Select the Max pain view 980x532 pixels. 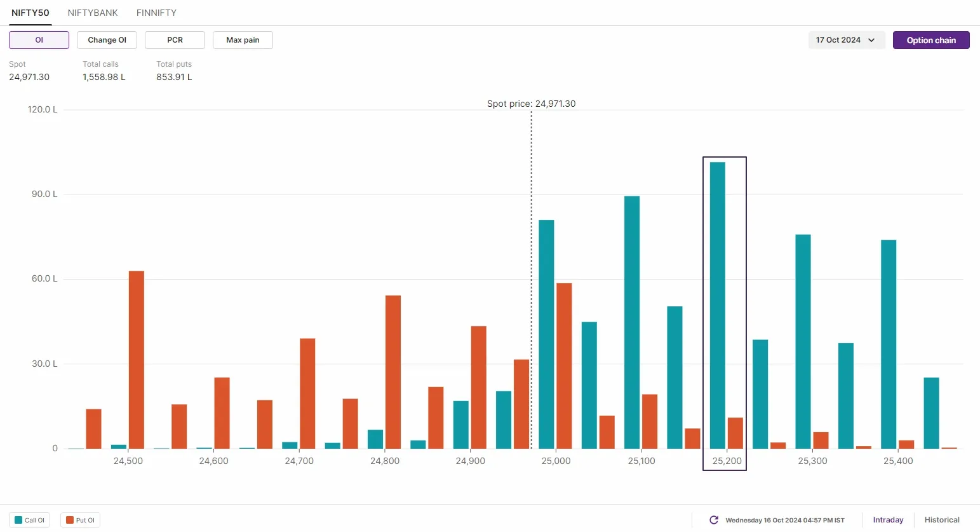pos(243,40)
